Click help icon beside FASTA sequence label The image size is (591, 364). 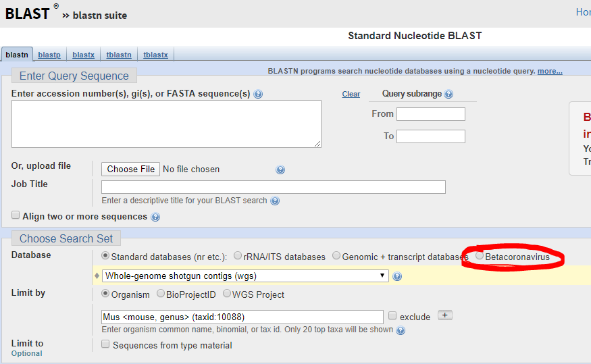coord(258,95)
